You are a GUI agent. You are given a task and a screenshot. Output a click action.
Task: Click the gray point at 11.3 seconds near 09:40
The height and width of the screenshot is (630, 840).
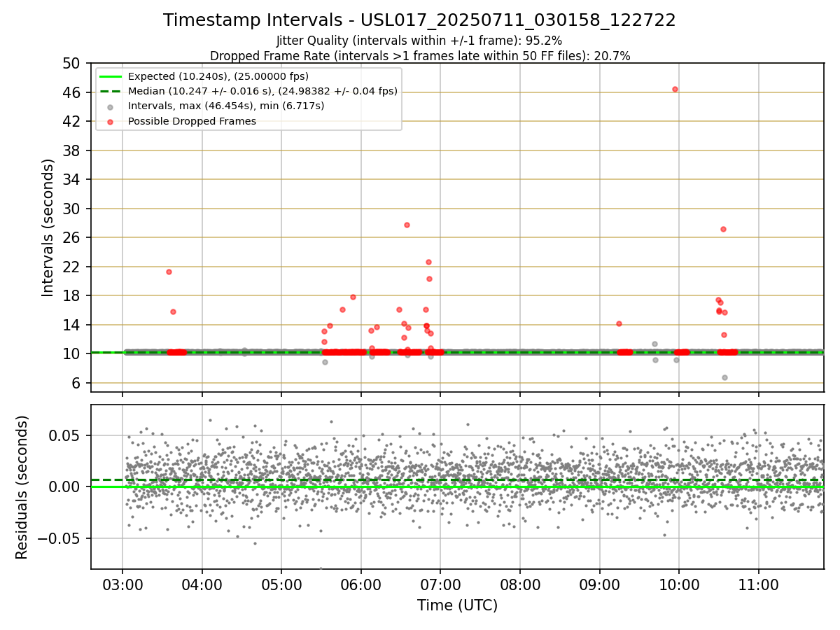tap(654, 344)
